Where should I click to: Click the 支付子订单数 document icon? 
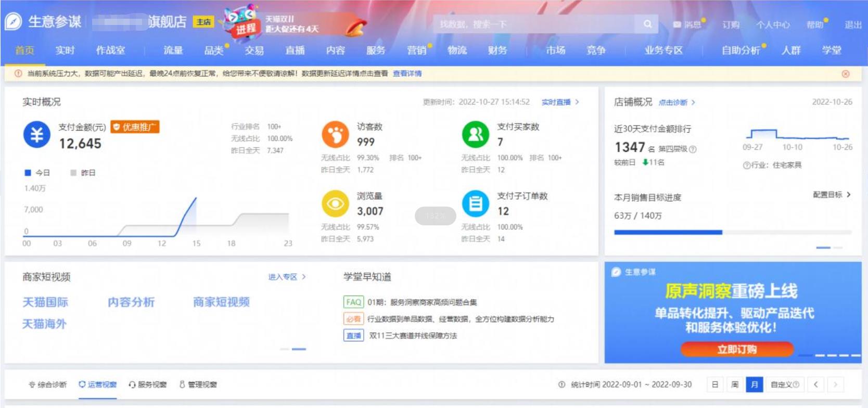click(476, 203)
